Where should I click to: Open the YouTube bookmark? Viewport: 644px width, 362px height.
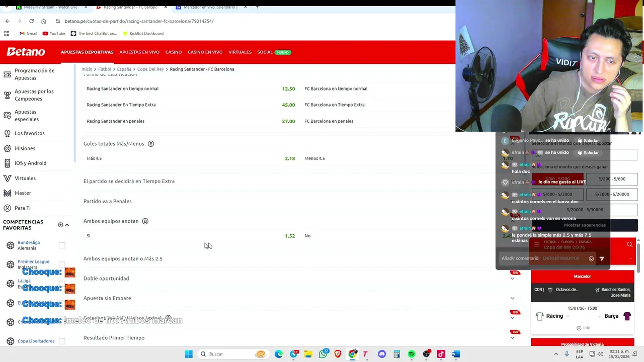(x=54, y=33)
